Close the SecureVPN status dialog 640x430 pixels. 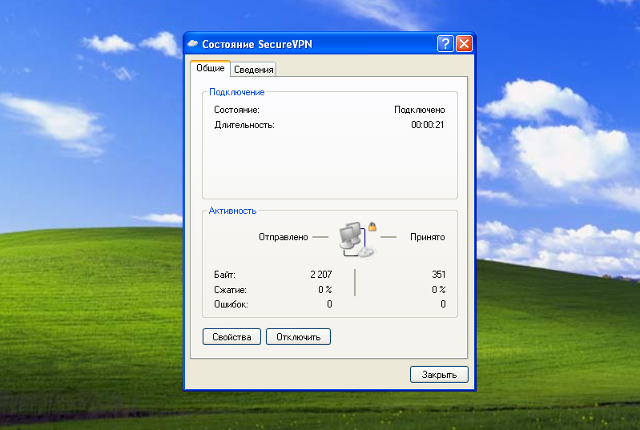click(464, 43)
